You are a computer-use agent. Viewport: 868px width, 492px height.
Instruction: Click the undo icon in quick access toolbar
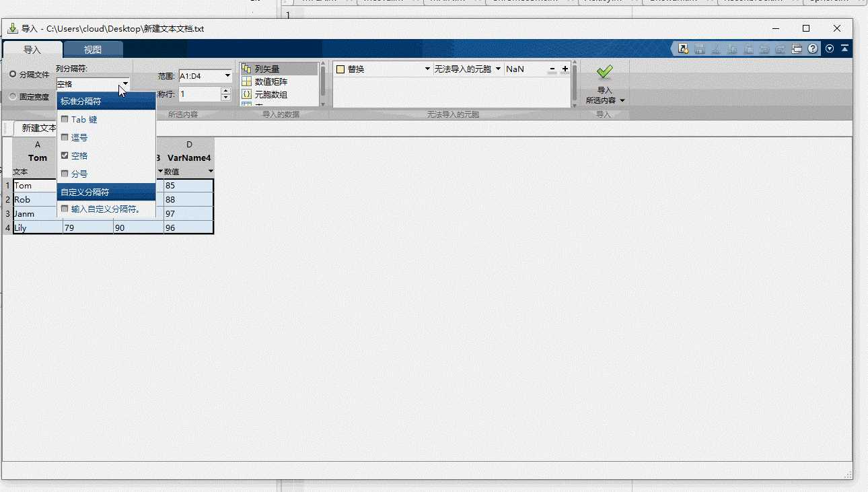click(x=764, y=48)
